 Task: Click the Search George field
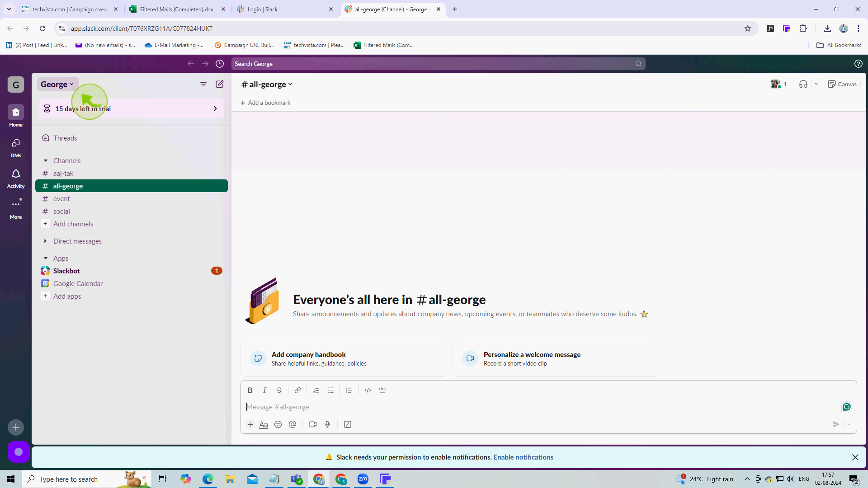click(438, 64)
